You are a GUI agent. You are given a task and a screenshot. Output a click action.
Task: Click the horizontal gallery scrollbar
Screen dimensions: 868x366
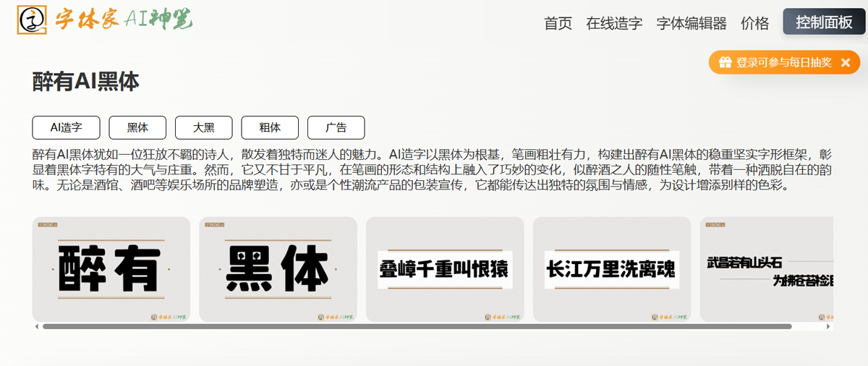coord(417,327)
